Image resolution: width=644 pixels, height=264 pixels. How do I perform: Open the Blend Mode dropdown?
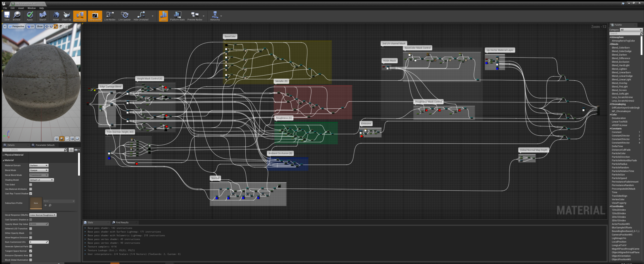tap(39, 170)
